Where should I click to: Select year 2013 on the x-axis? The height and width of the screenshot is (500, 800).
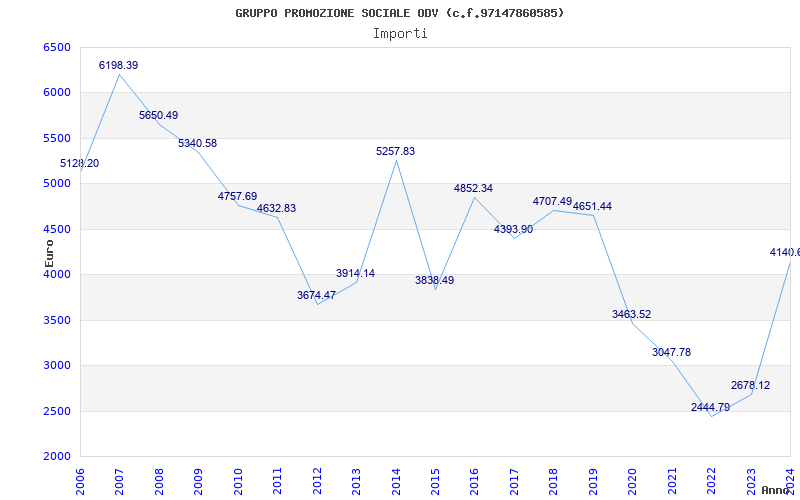pyautogui.click(x=356, y=482)
